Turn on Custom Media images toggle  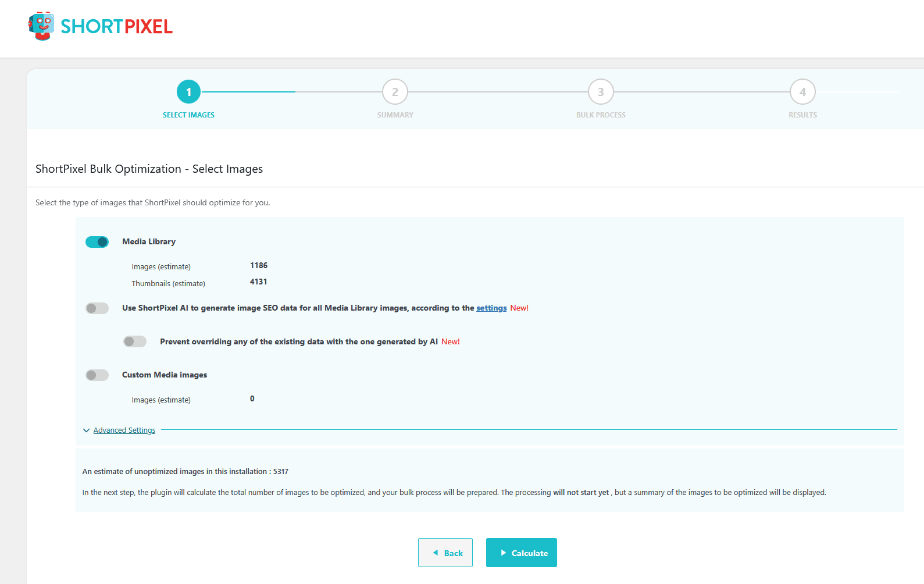[x=97, y=375]
